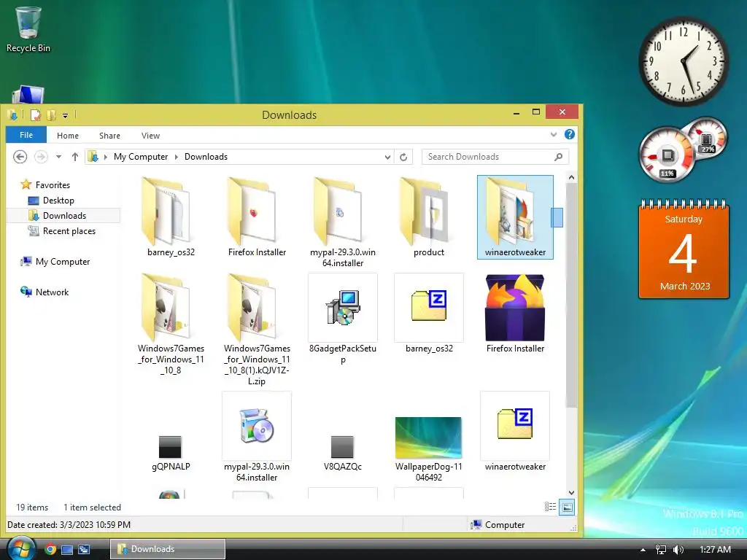Select the V8QAZQc file

pos(343,452)
